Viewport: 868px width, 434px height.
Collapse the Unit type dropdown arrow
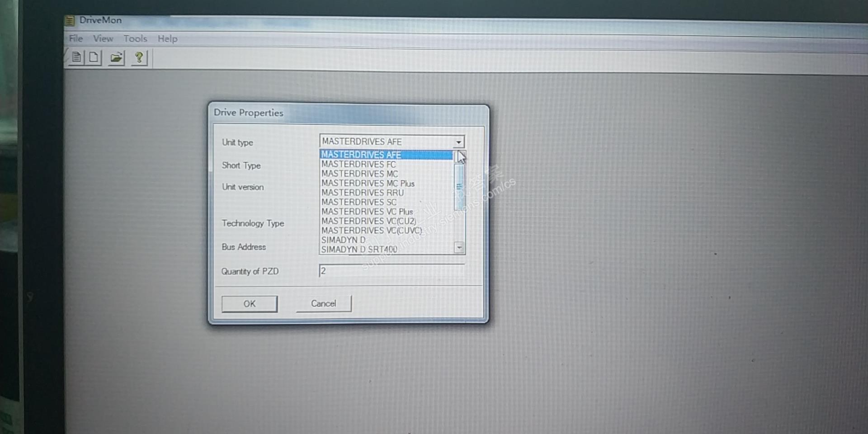458,142
